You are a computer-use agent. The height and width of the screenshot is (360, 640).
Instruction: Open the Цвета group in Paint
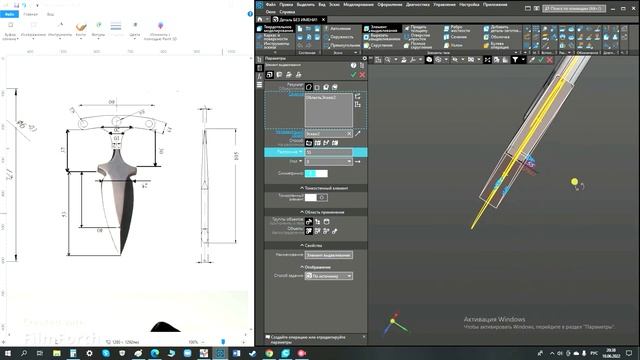click(x=135, y=30)
